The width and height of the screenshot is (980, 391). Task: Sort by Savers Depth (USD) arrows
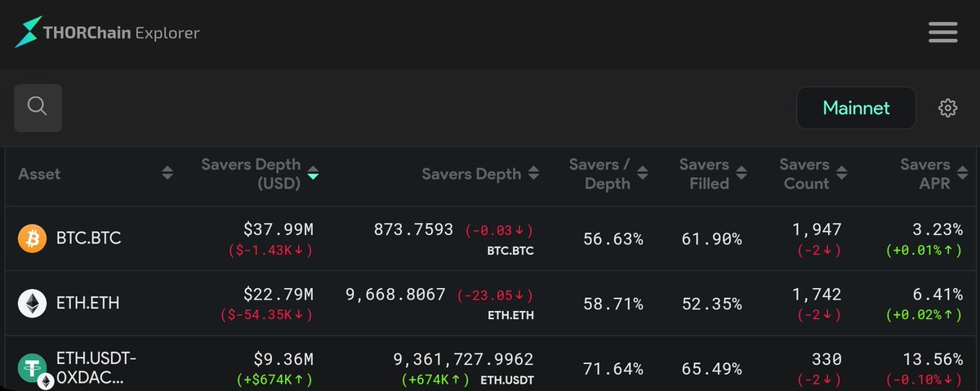click(313, 173)
